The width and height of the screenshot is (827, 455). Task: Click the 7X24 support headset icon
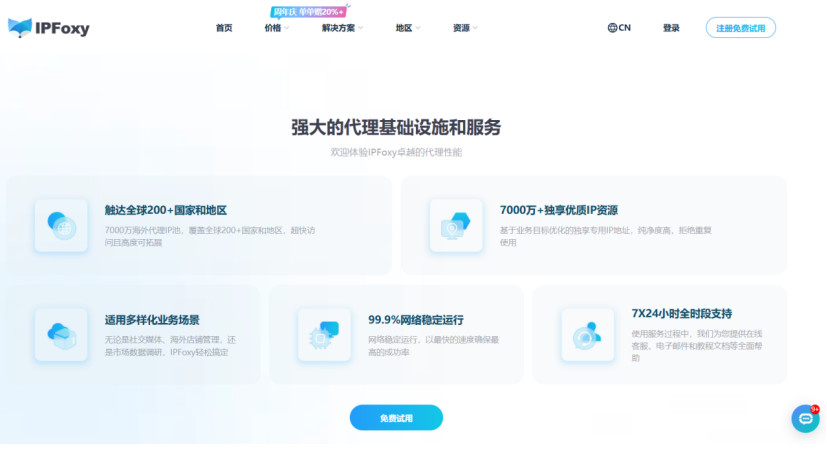pos(587,334)
